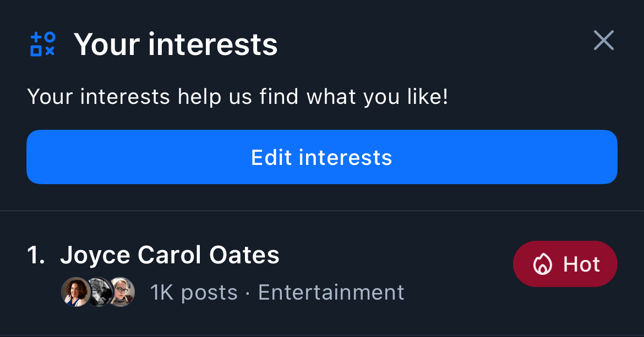Click the third avatar wearing glasses

point(122,292)
